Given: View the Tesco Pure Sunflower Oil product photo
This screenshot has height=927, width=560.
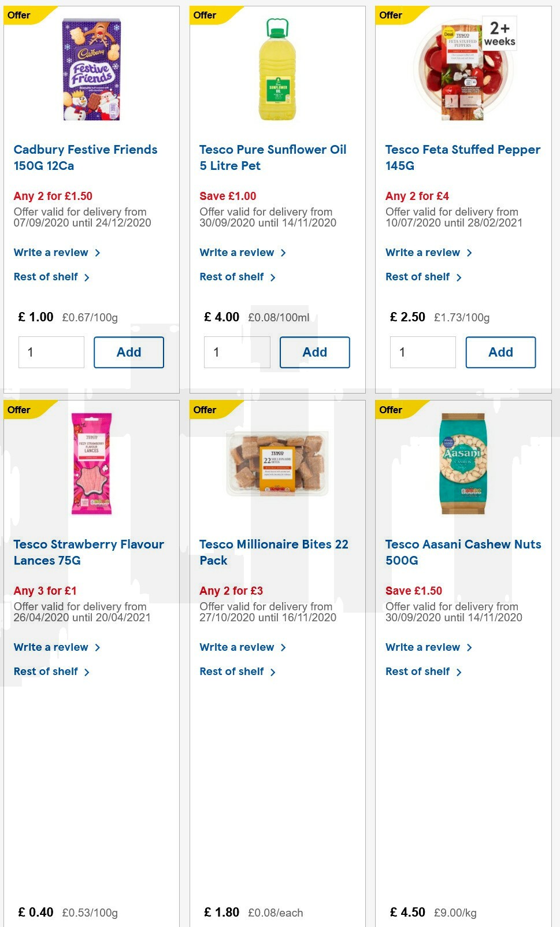Looking at the screenshot, I should pos(277,69).
